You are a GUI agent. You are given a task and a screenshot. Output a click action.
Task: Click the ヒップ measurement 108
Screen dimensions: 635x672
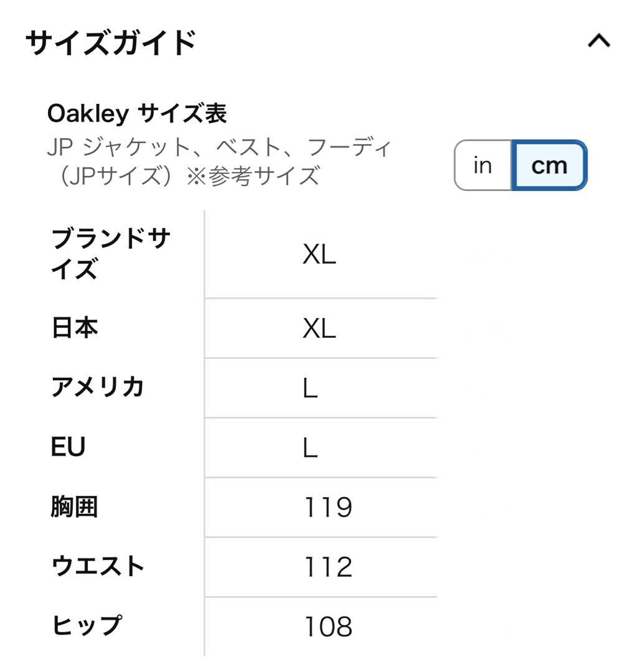(330, 625)
